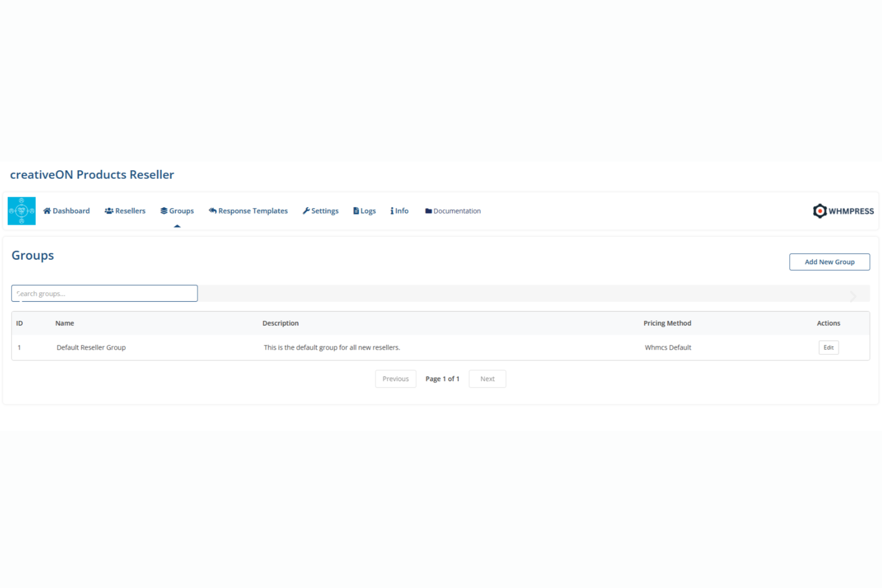The image size is (882, 588).
Task: Click the Logs file icon
Action: (356, 211)
